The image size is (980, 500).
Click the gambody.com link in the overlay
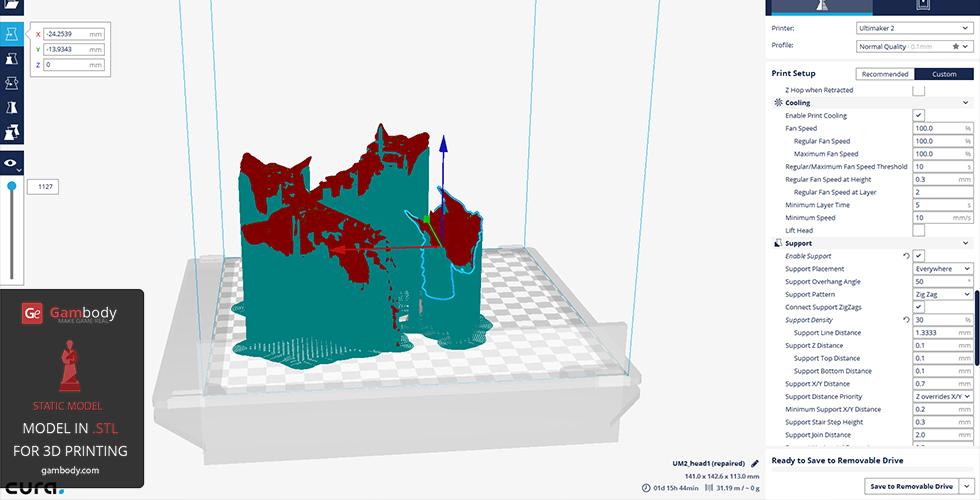tap(70, 470)
